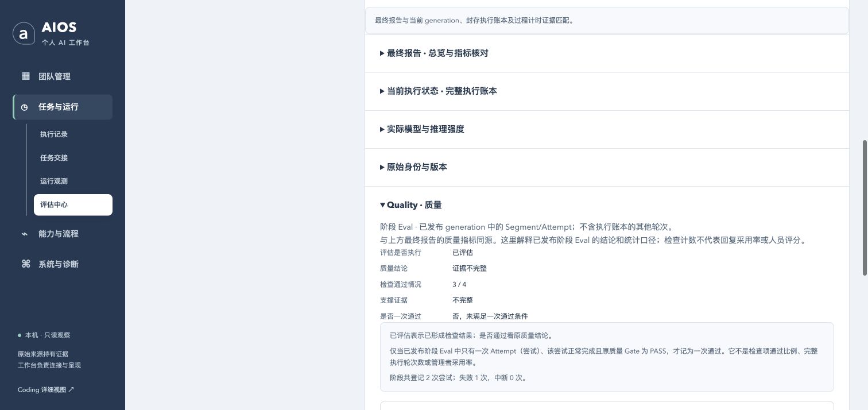Expand 最终报告 · 总览与指标核对 section
Screen dimensions: 868x410
coord(607,53)
